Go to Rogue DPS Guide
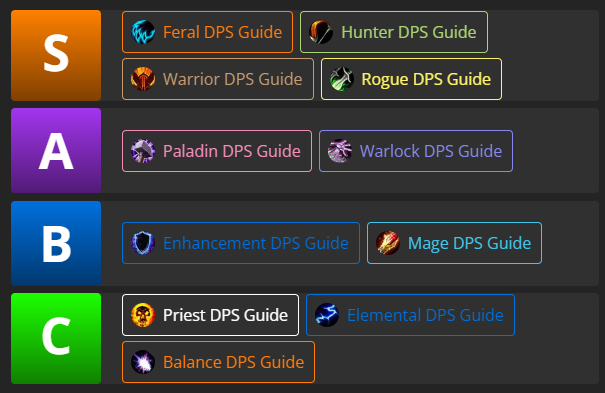This screenshot has height=393, width=605. tap(426, 79)
